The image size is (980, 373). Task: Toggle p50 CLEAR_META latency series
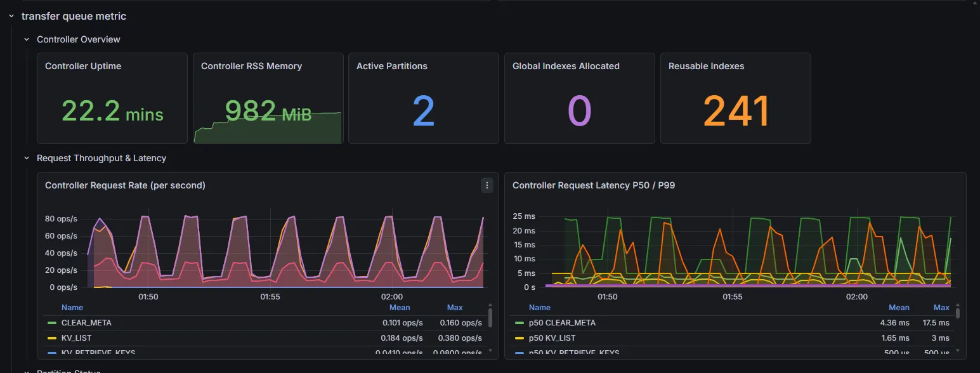click(562, 322)
